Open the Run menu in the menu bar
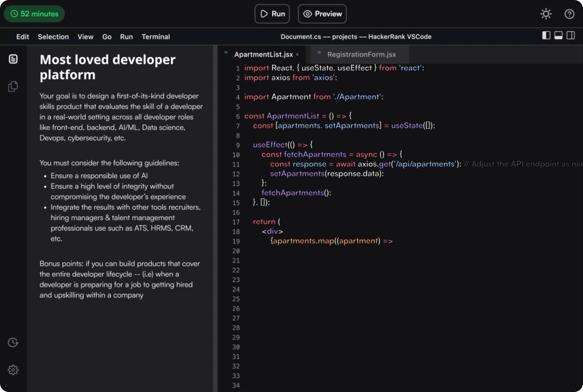Screen dimensions: 583x392 [126, 36]
